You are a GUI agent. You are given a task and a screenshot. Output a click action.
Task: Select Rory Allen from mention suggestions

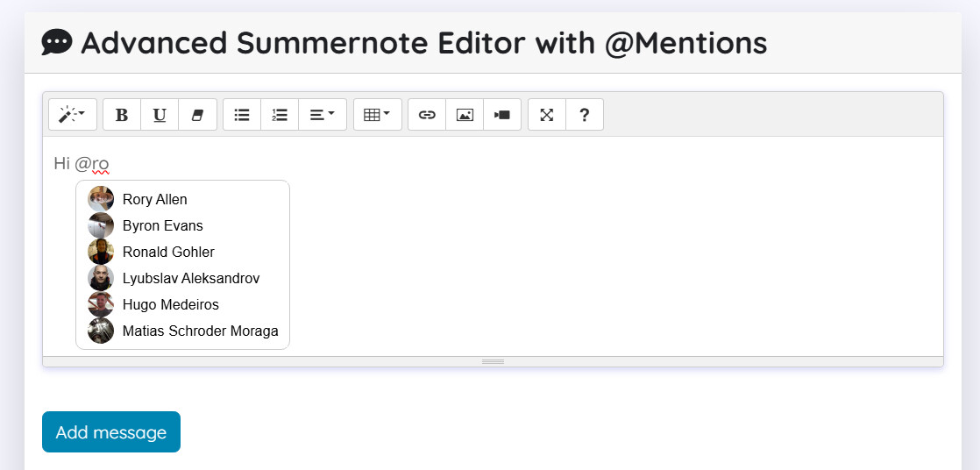coord(182,199)
